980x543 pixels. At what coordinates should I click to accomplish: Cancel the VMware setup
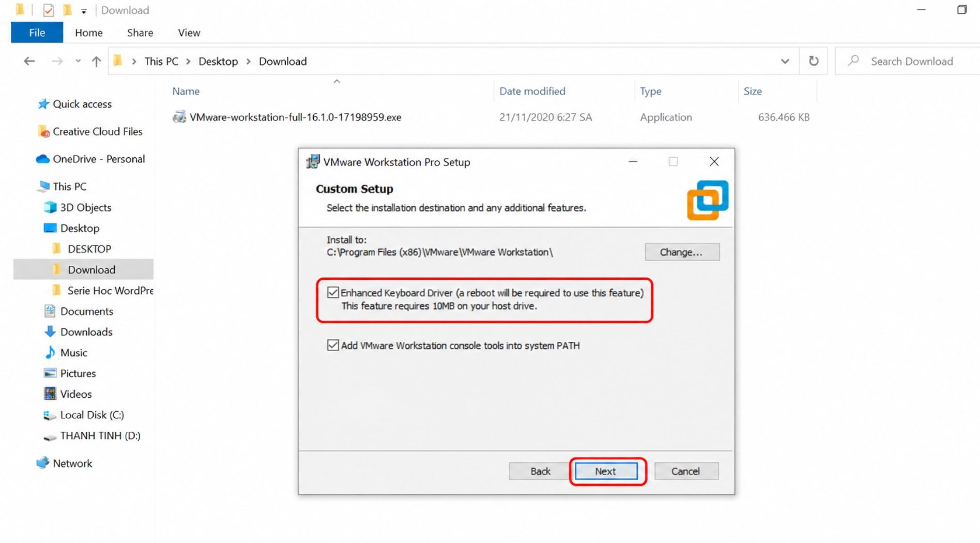(686, 471)
